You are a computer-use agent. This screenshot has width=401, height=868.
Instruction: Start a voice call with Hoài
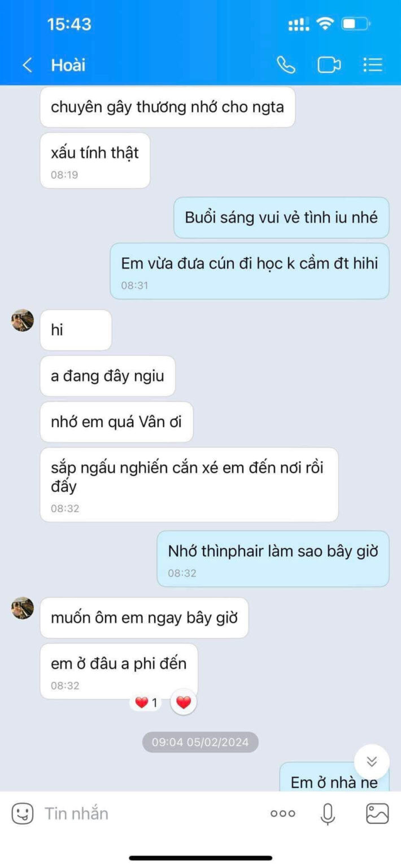coord(286,65)
